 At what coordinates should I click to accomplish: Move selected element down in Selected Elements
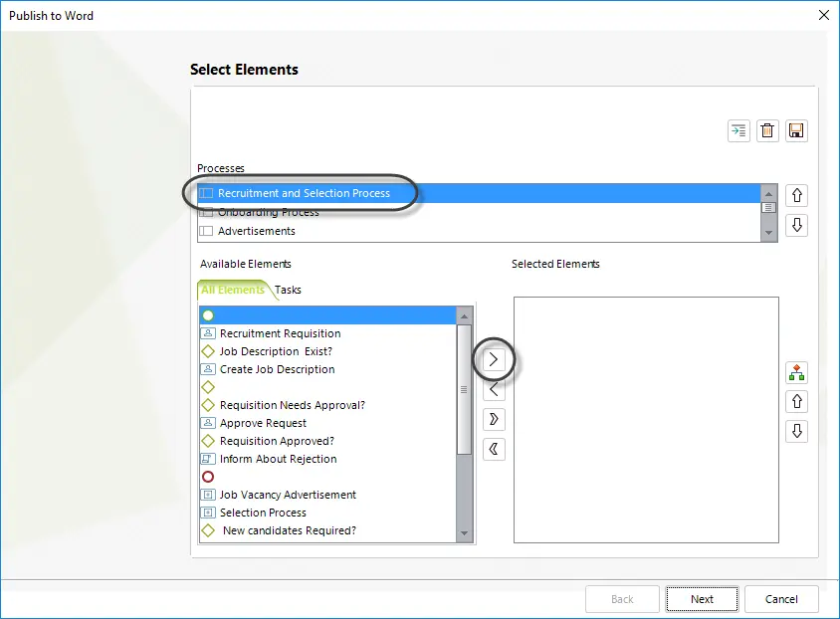[796, 431]
